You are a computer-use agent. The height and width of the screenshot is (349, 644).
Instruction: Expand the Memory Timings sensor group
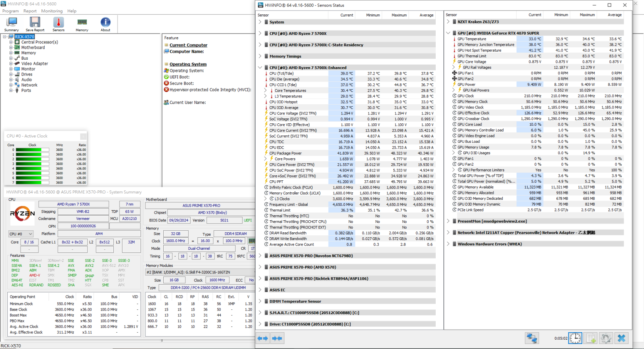tap(260, 56)
